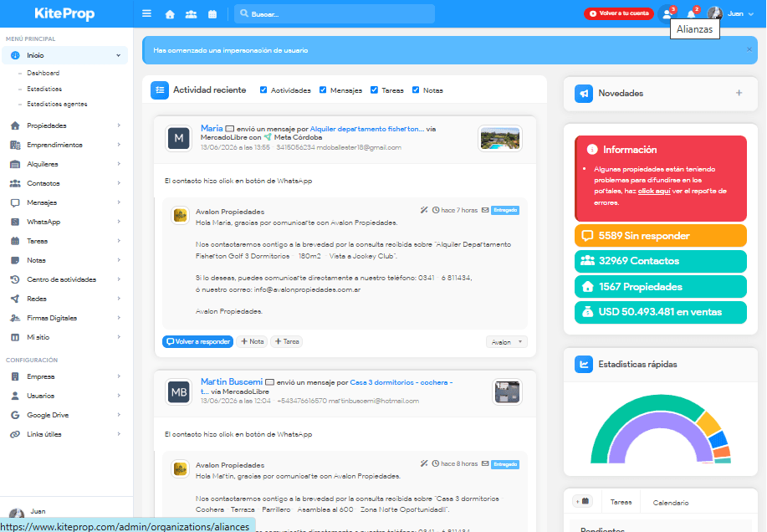Screen dimensions: 767x532
Task: Click the Tareas calendar icon in sidebar
Action: pos(15,241)
